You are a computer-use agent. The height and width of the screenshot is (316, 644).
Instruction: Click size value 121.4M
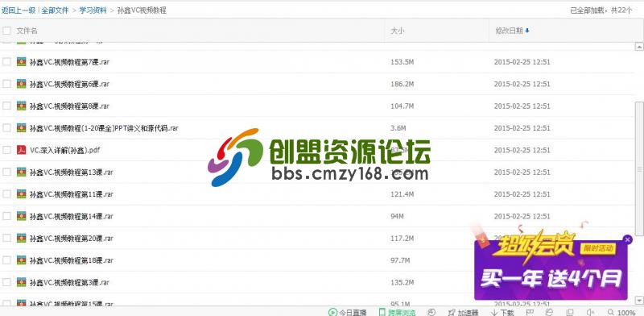coord(402,194)
